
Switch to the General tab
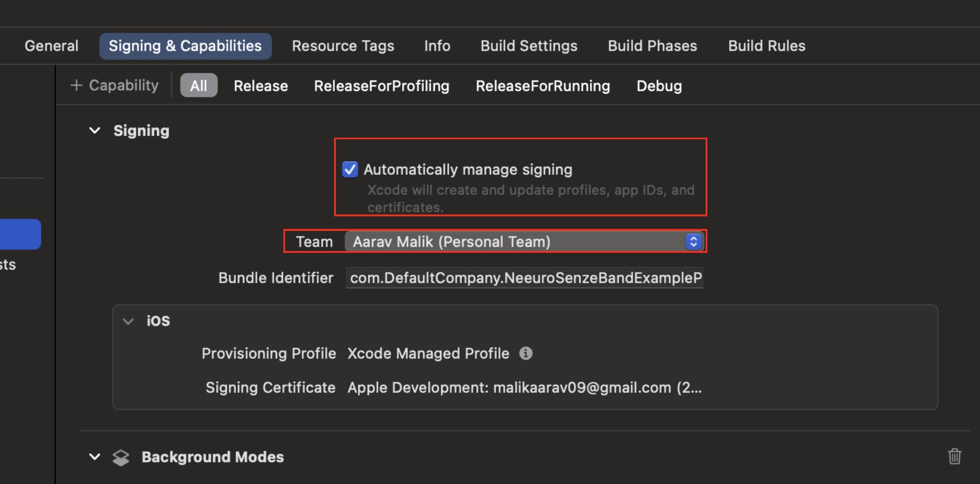pyautogui.click(x=51, y=46)
